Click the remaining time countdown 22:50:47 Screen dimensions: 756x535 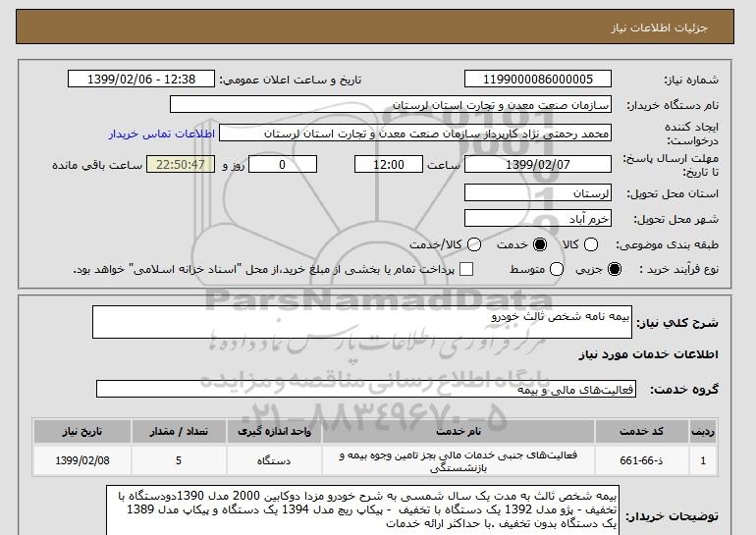181,164
